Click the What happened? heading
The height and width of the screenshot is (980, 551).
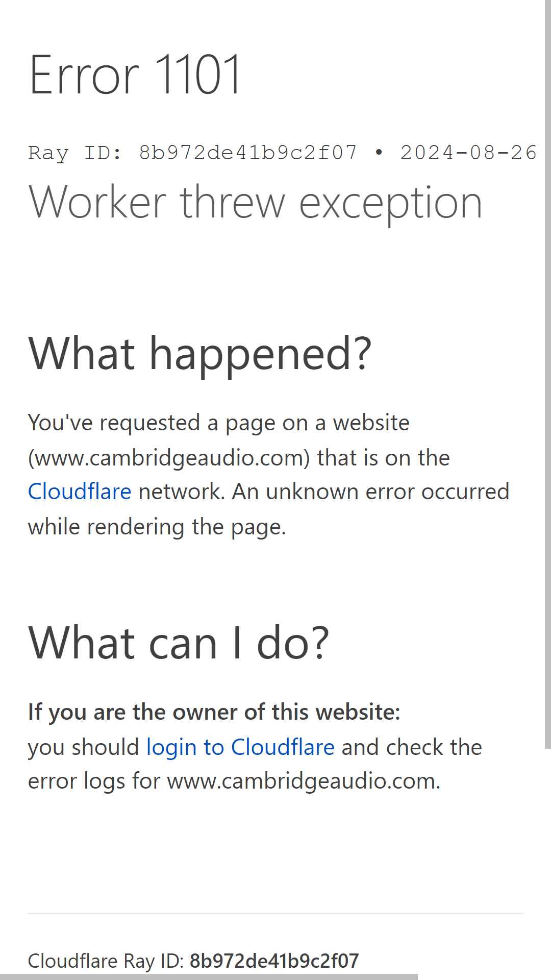click(199, 353)
